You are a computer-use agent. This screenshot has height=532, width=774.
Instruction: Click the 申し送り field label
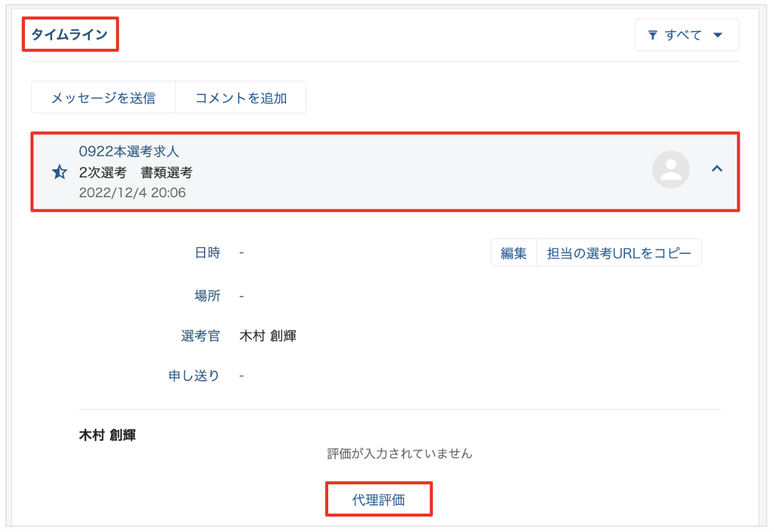point(194,376)
